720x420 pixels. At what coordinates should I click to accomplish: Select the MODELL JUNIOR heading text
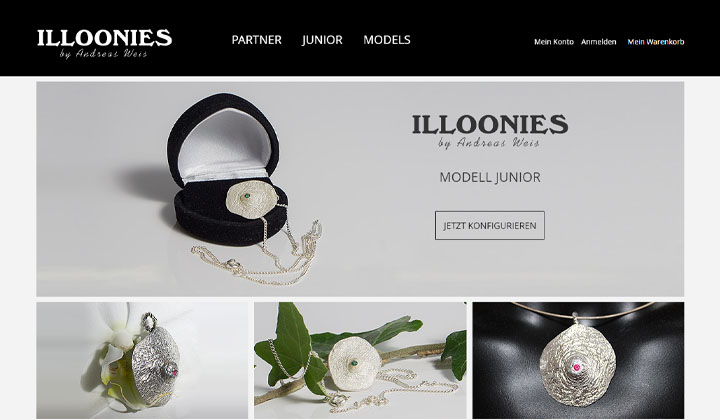pyautogui.click(x=490, y=177)
